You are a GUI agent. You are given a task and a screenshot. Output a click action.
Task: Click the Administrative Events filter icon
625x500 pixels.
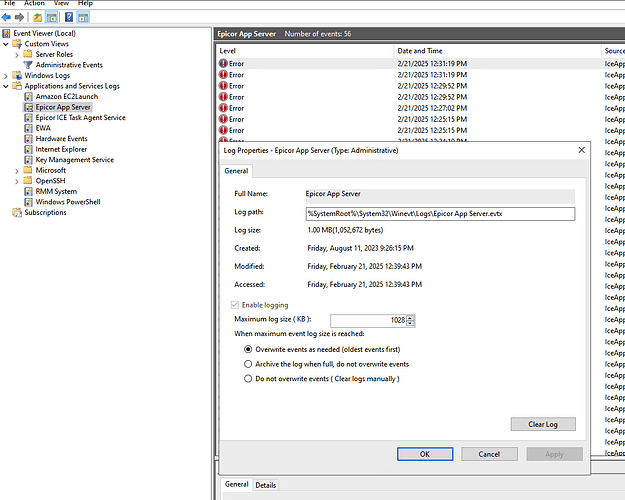click(28, 65)
